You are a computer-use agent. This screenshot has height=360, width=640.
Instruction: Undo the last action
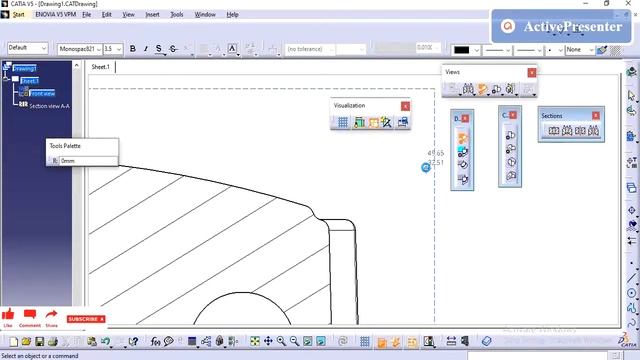point(105,341)
